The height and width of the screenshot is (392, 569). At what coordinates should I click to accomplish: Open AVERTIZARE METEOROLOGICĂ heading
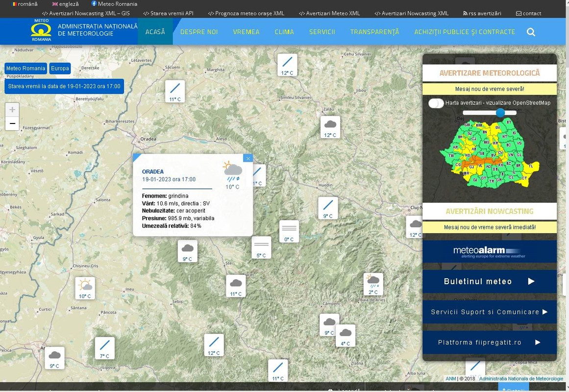point(490,73)
